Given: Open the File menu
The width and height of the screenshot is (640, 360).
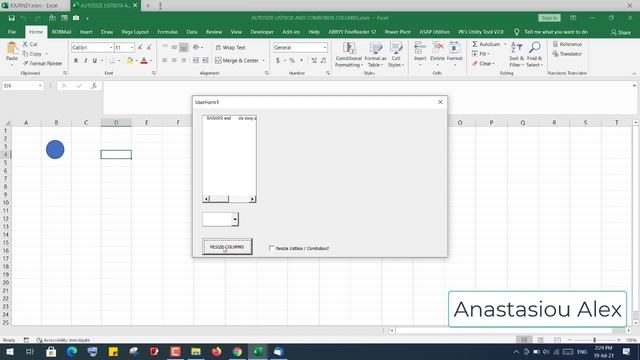Looking at the screenshot, I should pos(12,32).
